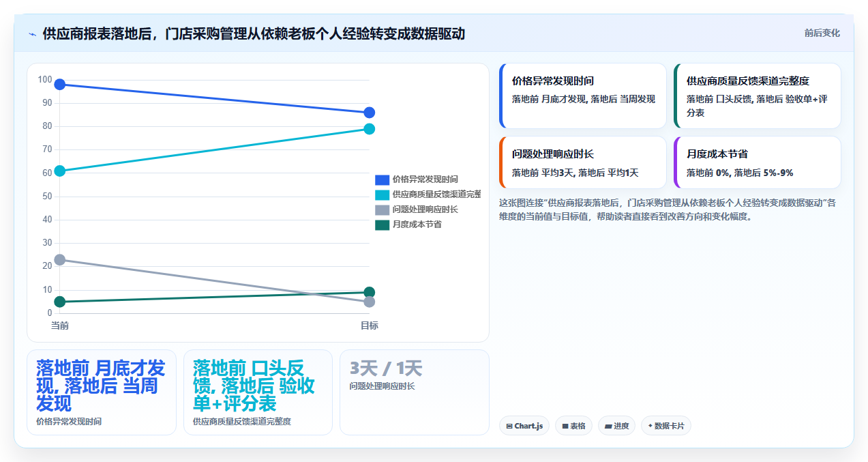The image size is (868, 462).
Task: Click y-axis tick value 0
Action: (50, 313)
